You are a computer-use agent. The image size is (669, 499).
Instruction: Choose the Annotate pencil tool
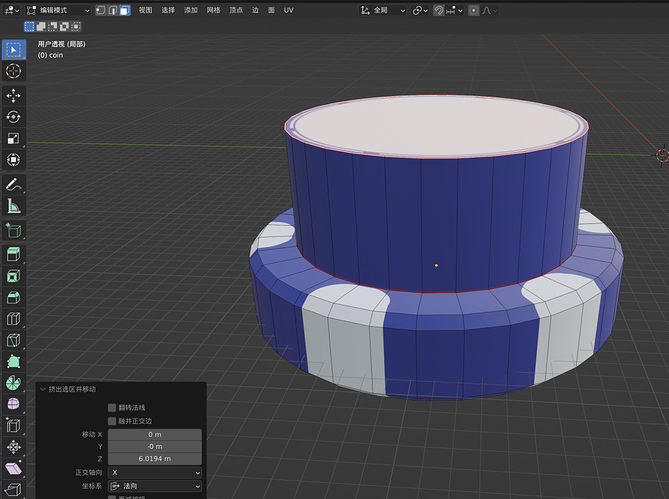pyautogui.click(x=13, y=185)
